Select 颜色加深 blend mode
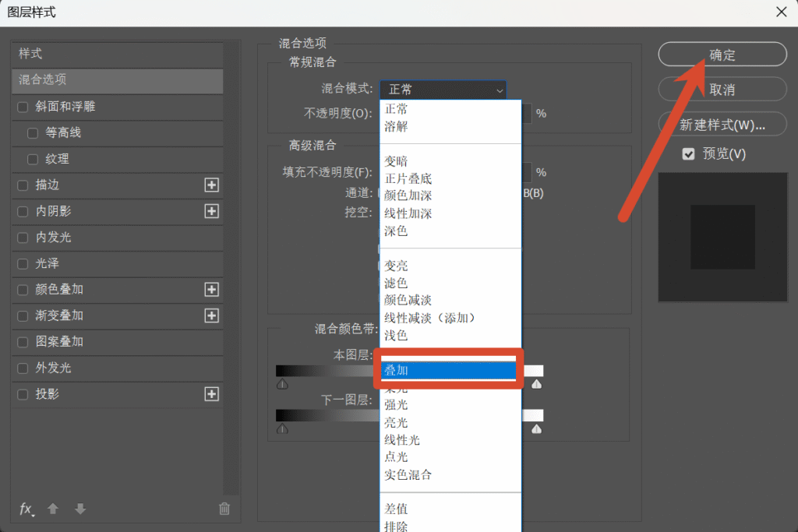The image size is (798, 532). pyautogui.click(x=450, y=196)
